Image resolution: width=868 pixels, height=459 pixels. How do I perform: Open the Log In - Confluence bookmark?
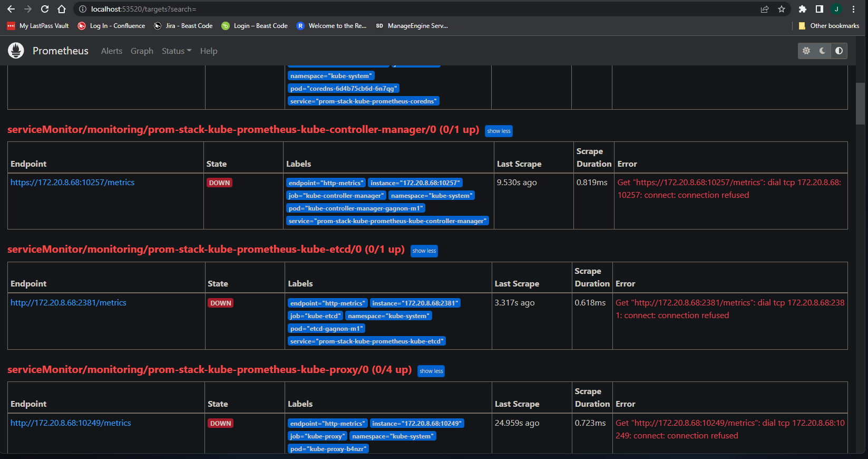(x=111, y=26)
